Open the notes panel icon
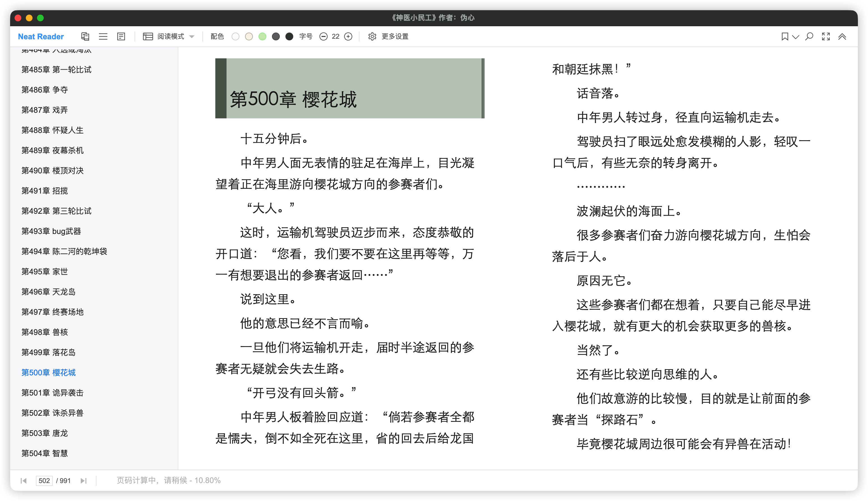This screenshot has height=501, width=868. tap(121, 36)
